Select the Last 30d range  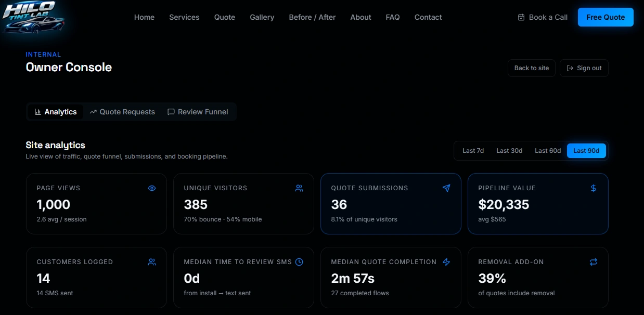click(x=509, y=151)
